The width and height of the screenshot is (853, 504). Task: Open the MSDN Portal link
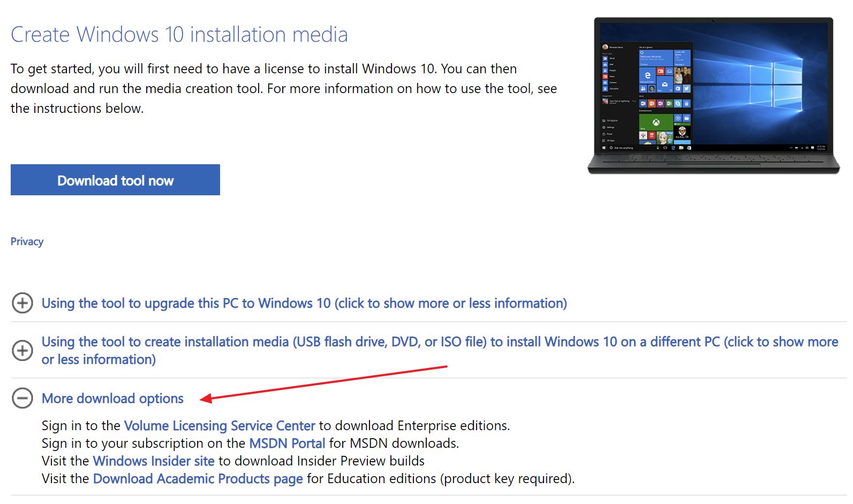coord(286,443)
